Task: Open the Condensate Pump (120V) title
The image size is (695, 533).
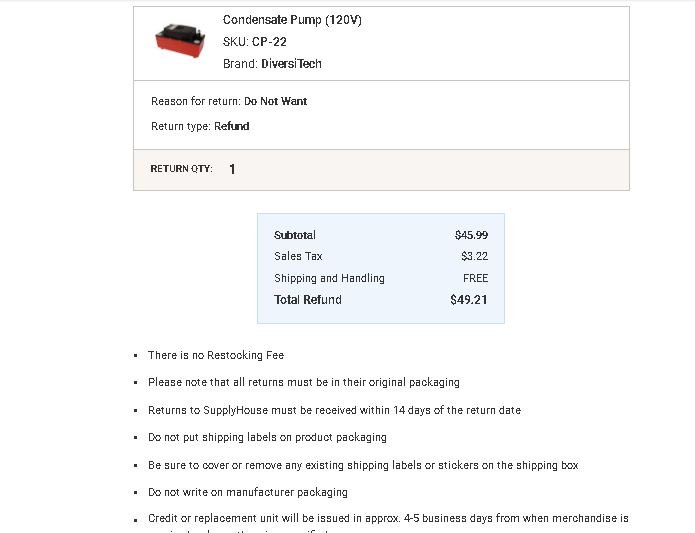Action: pyautogui.click(x=292, y=20)
